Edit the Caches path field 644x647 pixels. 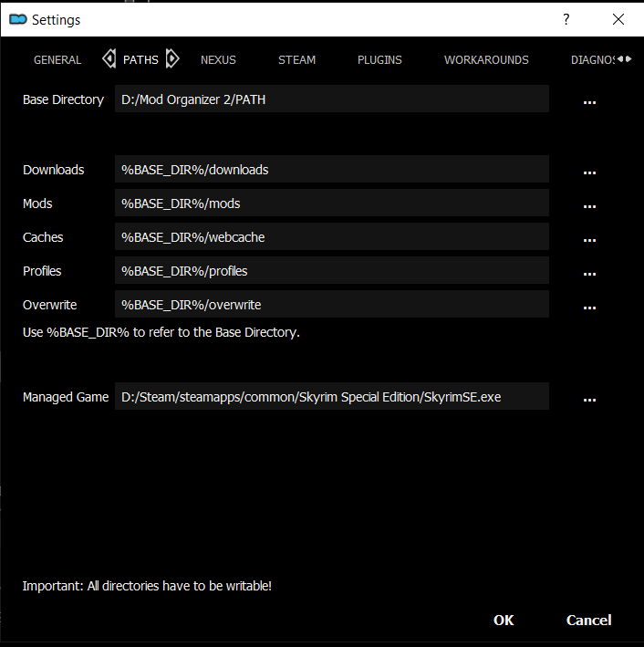click(332, 236)
